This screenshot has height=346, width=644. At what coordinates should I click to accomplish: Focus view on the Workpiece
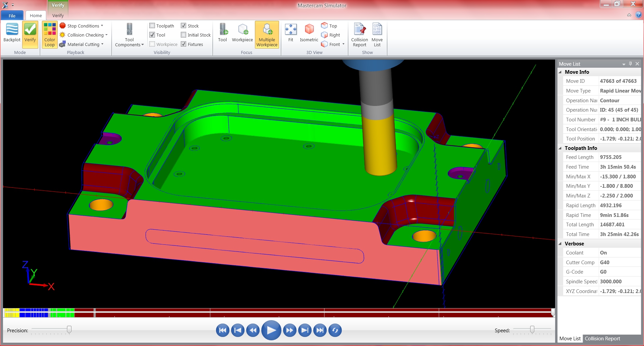pos(242,33)
